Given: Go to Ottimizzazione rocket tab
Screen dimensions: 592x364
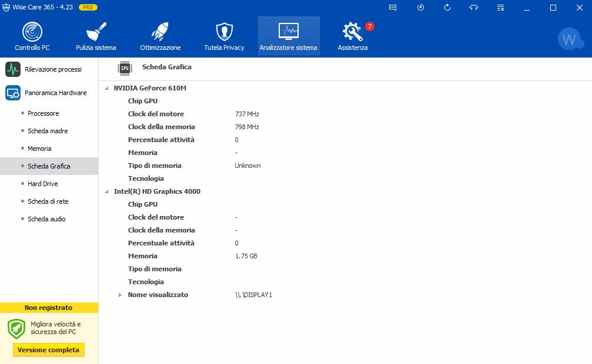Looking at the screenshot, I should pos(160,36).
